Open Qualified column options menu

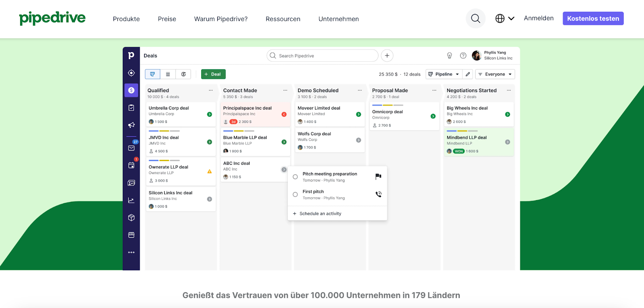[211, 90]
